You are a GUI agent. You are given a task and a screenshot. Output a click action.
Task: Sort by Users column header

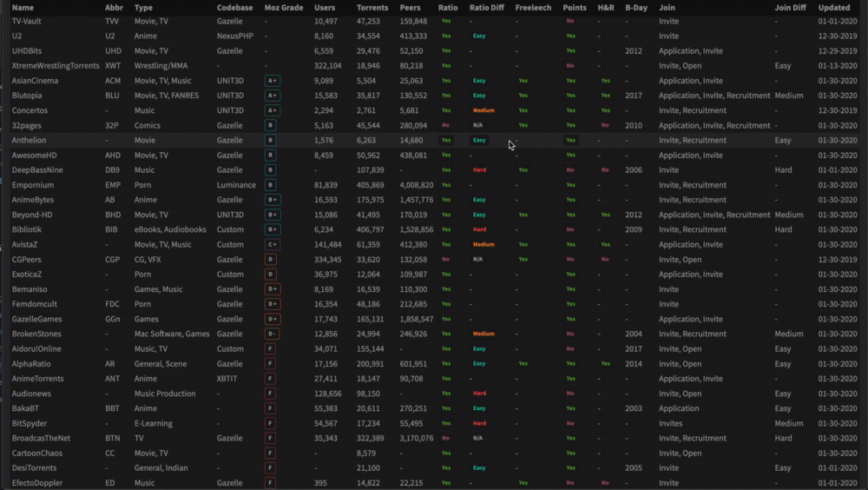point(325,8)
